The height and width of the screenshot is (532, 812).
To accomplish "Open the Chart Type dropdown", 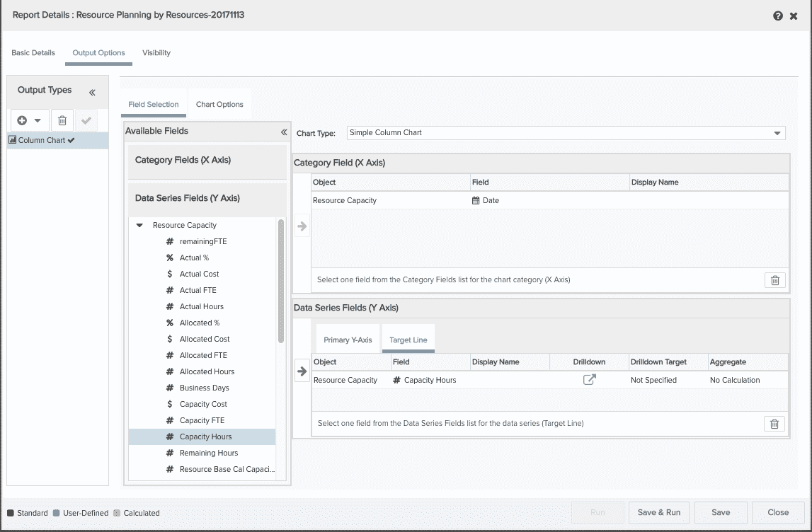I will pos(778,133).
